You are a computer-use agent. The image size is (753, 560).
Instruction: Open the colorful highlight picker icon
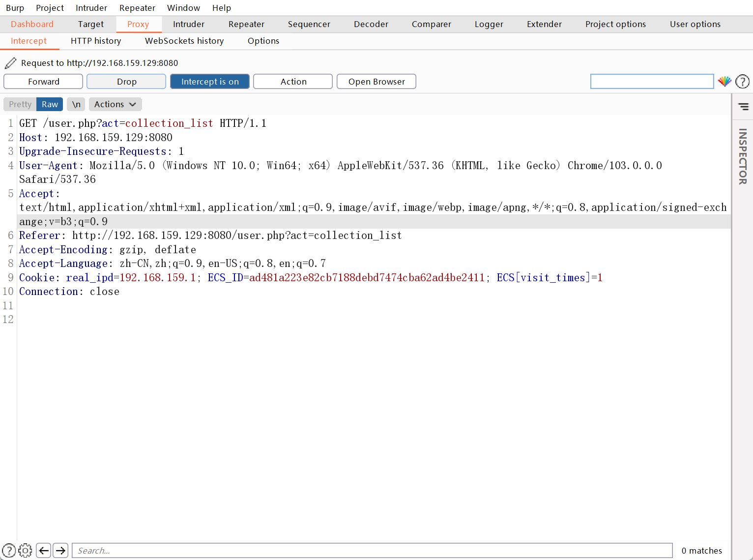[724, 82]
